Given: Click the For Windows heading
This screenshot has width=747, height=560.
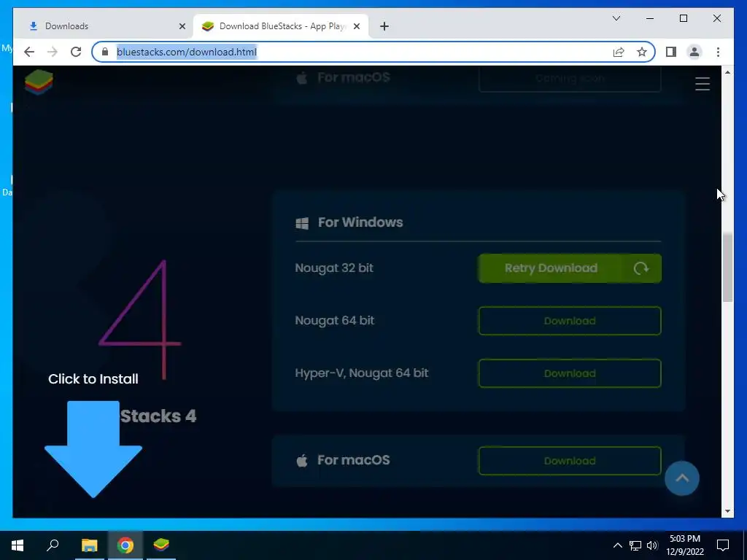Looking at the screenshot, I should (x=360, y=222).
